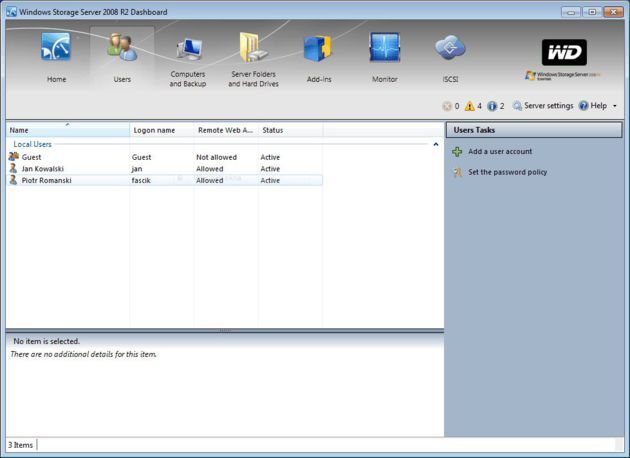Click the WD logo
The width and height of the screenshot is (630, 458).
click(x=564, y=52)
